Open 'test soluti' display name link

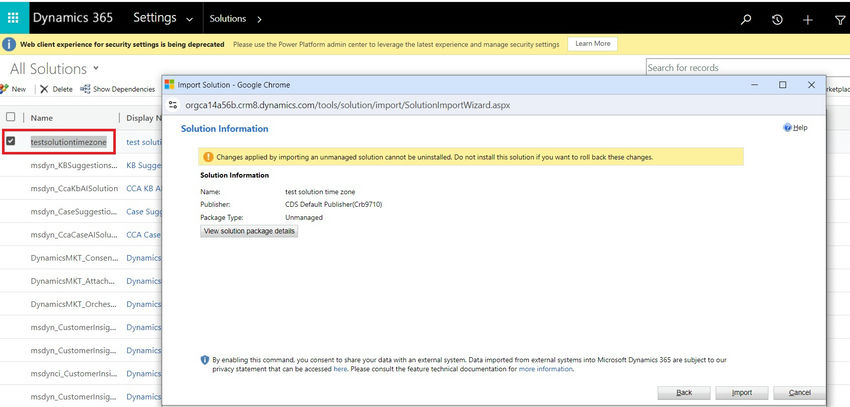(144, 142)
